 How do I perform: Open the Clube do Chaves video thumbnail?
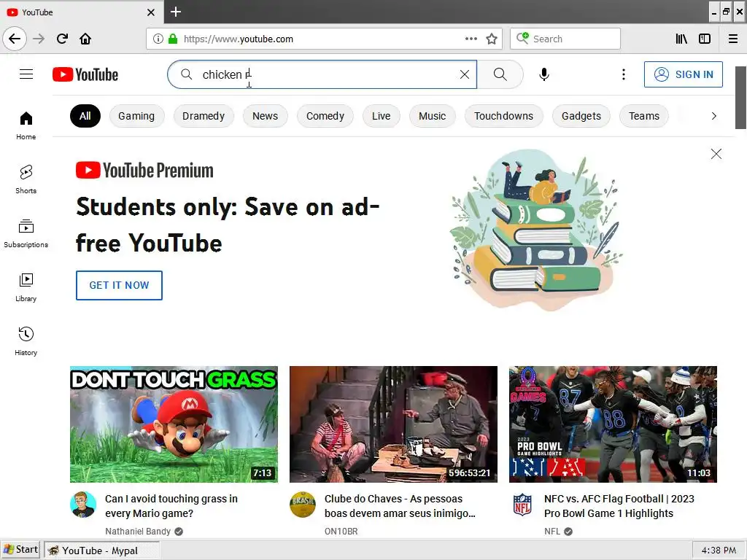pos(393,424)
